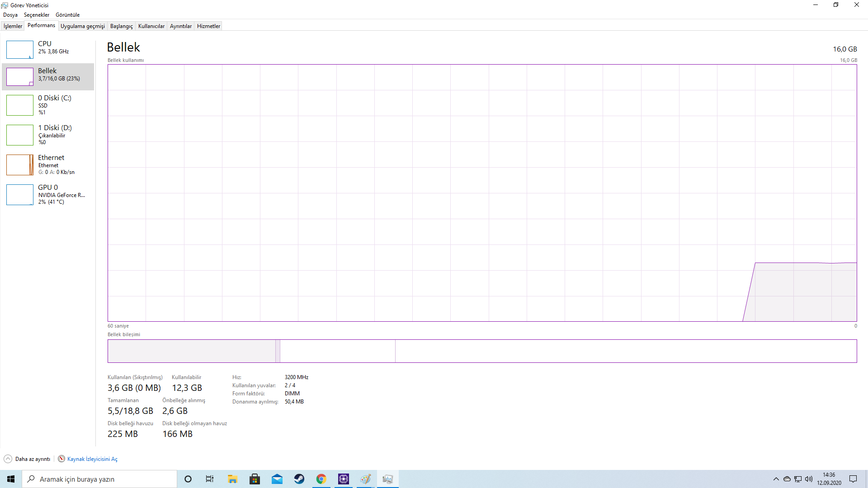This screenshot has height=488, width=868.
Task: Open the Dosya menu
Action: [x=10, y=15]
